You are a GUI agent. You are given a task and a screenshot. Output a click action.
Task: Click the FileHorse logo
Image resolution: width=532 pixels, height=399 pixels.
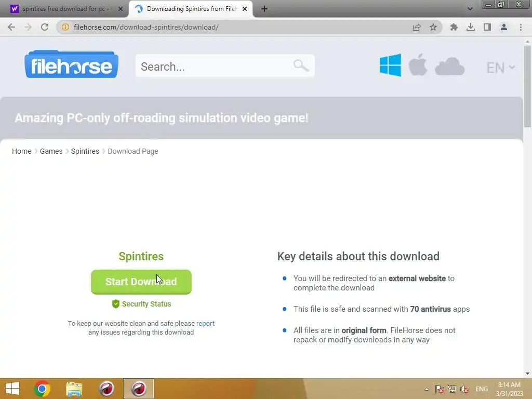click(x=71, y=64)
